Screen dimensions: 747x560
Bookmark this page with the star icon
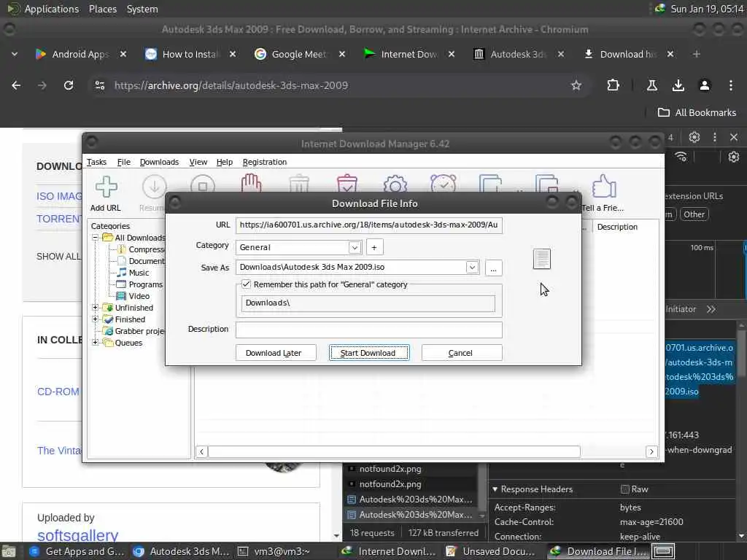tap(576, 85)
